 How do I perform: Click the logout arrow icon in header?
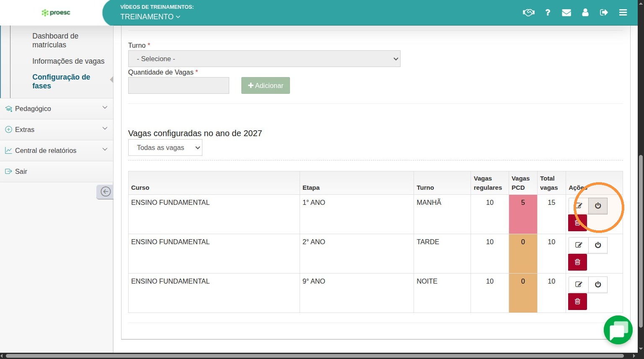point(604,13)
